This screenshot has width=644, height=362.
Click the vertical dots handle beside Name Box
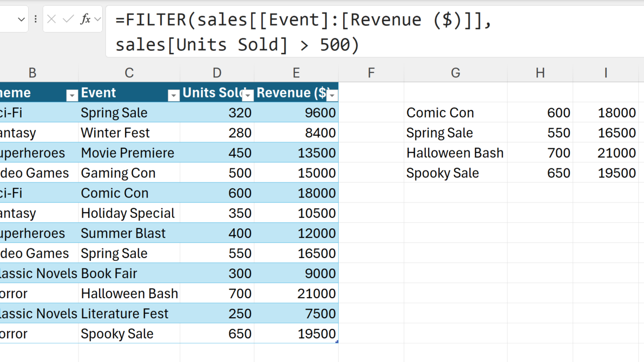(36, 20)
